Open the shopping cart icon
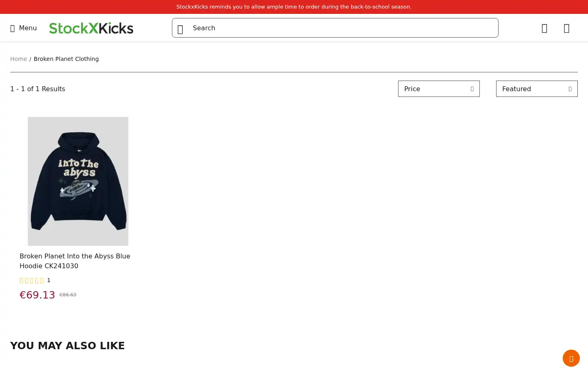 [x=566, y=28]
